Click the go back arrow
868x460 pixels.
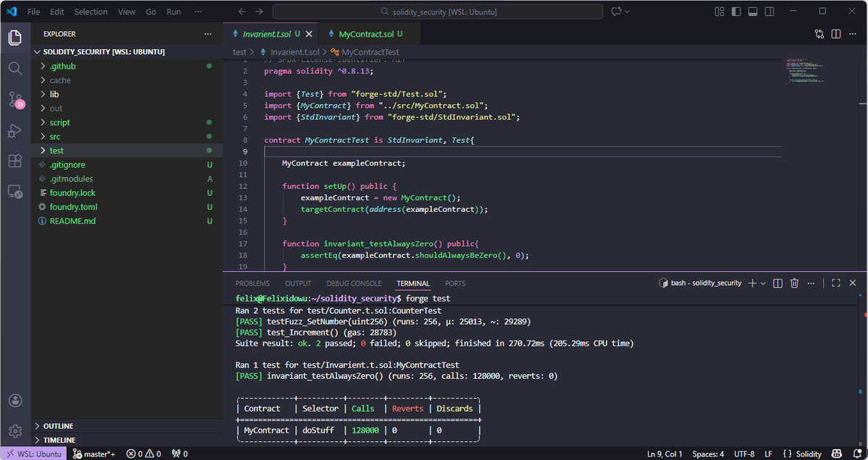[242, 12]
